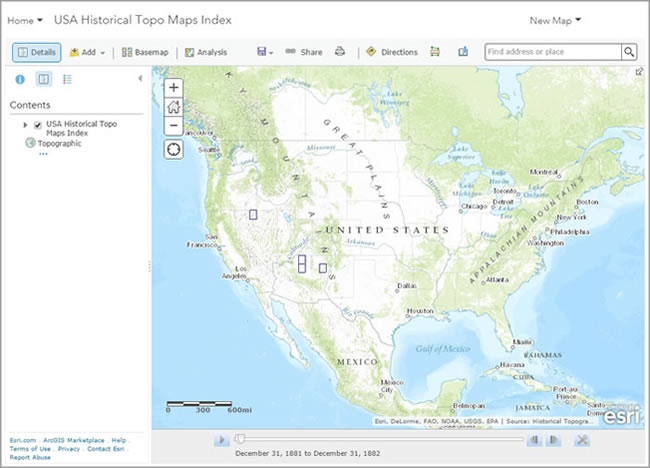Show map contents panel
Viewport: 650px width, 468px height.
[44, 79]
